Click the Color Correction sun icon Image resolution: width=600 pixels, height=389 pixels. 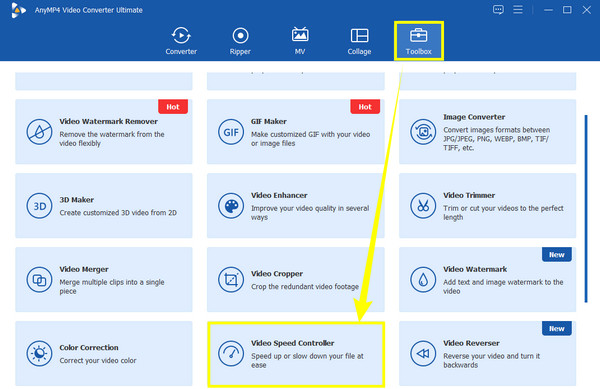click(x=39, y=353)
